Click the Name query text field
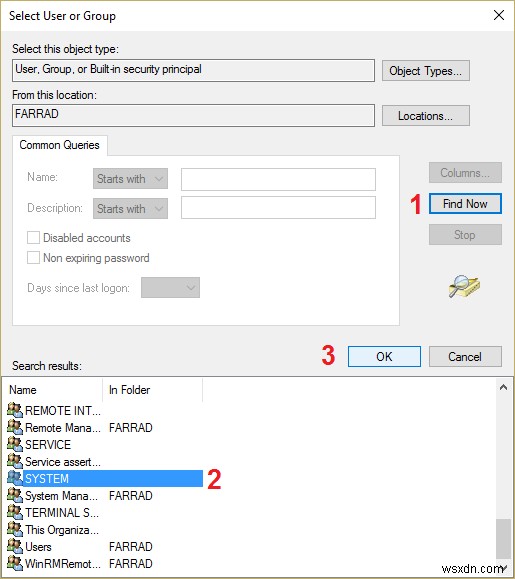Image resolution: width=515 pixels, height=579 pixels. click(x=278, y=179)
